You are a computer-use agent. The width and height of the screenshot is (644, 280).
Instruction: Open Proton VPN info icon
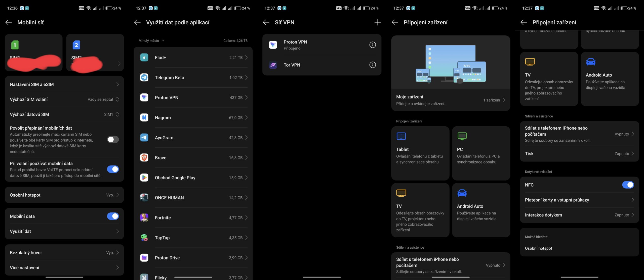point(372,45)
